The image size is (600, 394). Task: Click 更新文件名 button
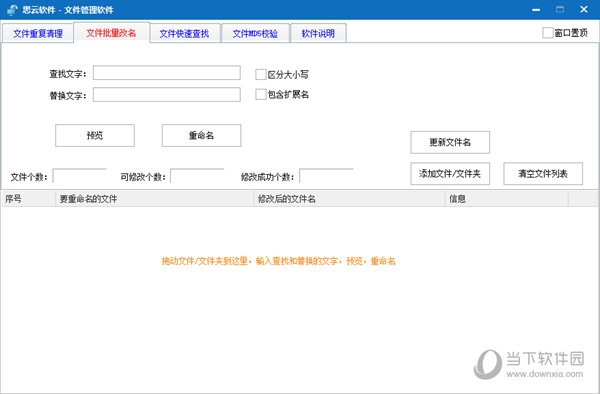(450, 142)
